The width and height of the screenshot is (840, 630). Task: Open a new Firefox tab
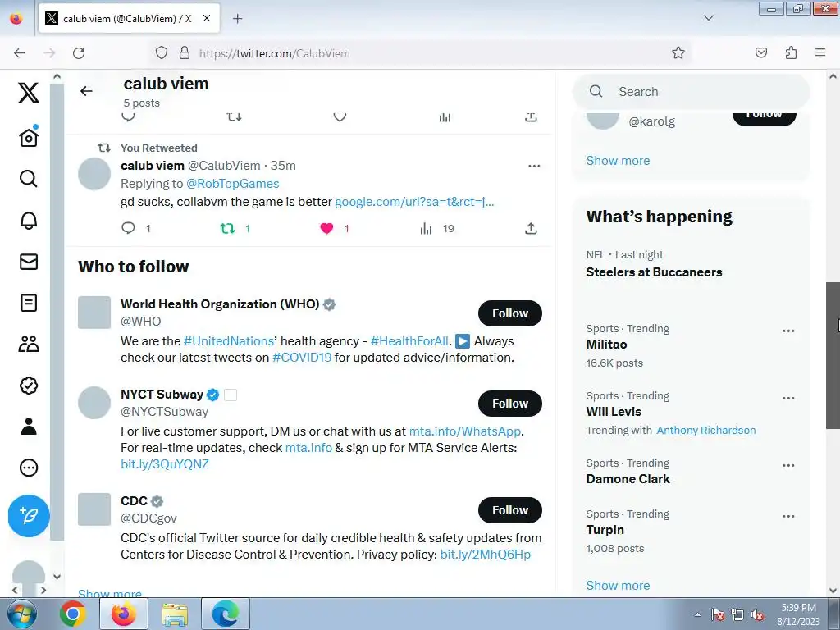[x=237, y=19]
